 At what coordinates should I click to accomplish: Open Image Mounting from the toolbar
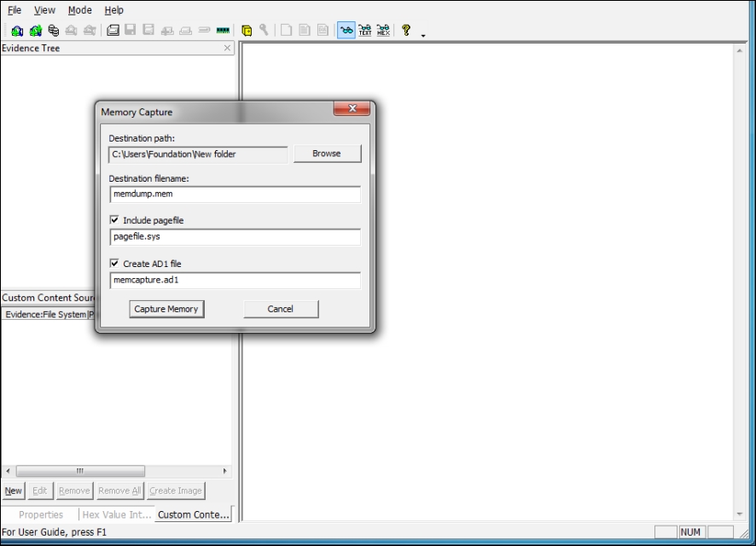tap(54, 31)
